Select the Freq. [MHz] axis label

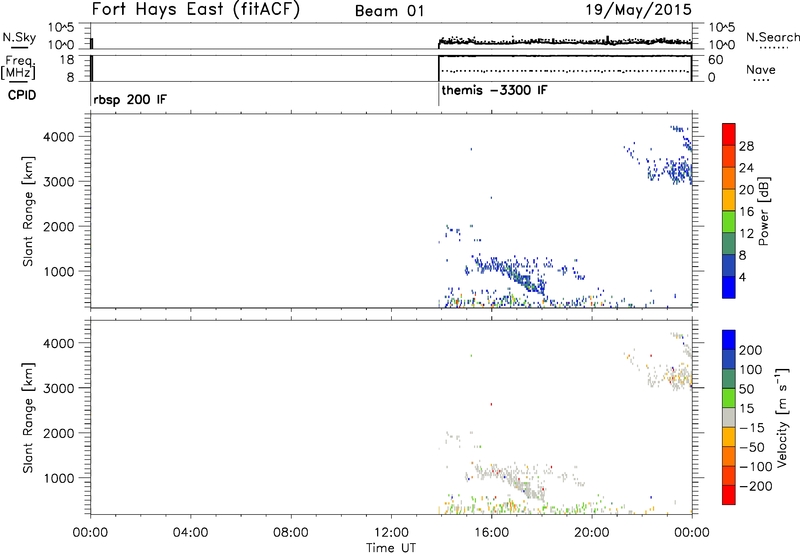(19, 67)
